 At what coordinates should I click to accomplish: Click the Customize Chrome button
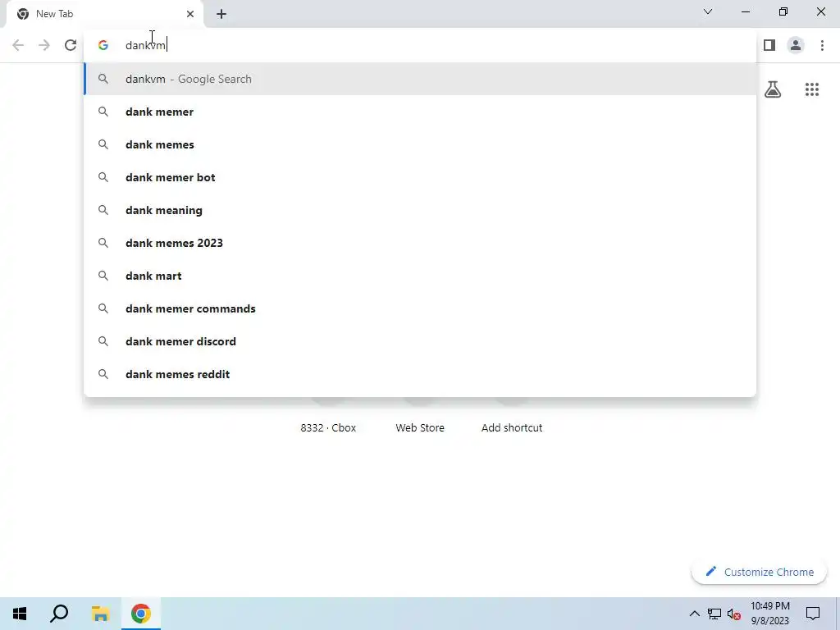pos(759,572)
